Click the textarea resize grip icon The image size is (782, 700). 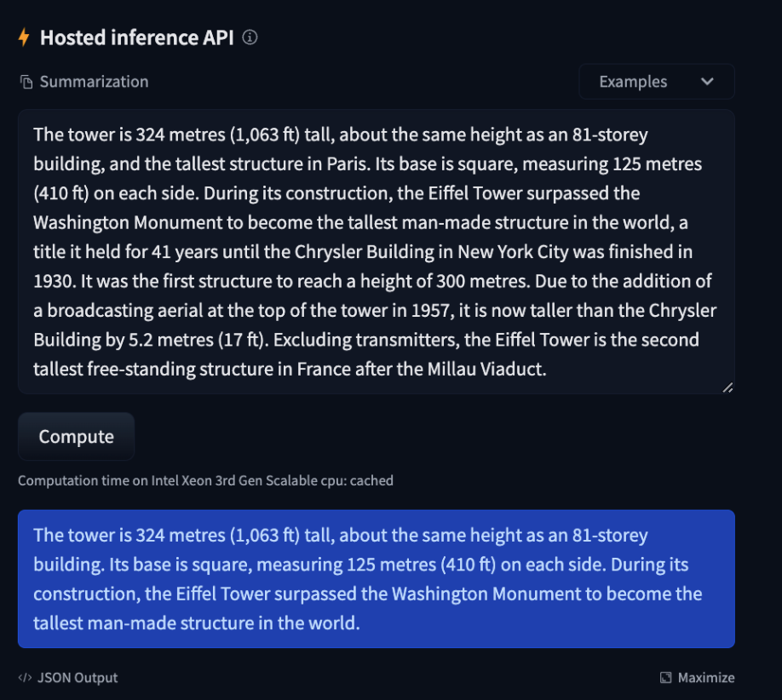[729, 387]
